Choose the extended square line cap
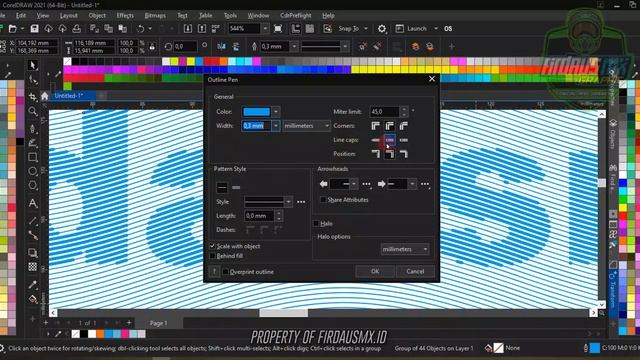 [x=404, y=140]
